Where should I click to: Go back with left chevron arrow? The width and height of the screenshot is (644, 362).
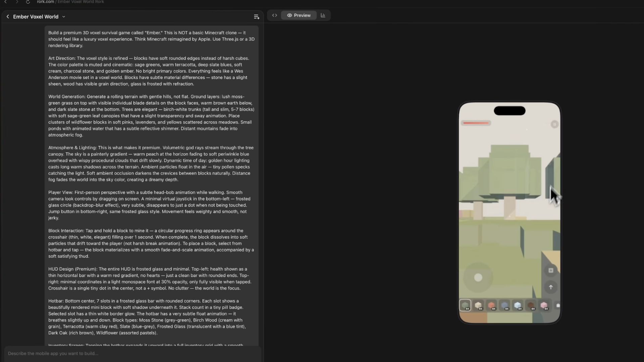8,17
